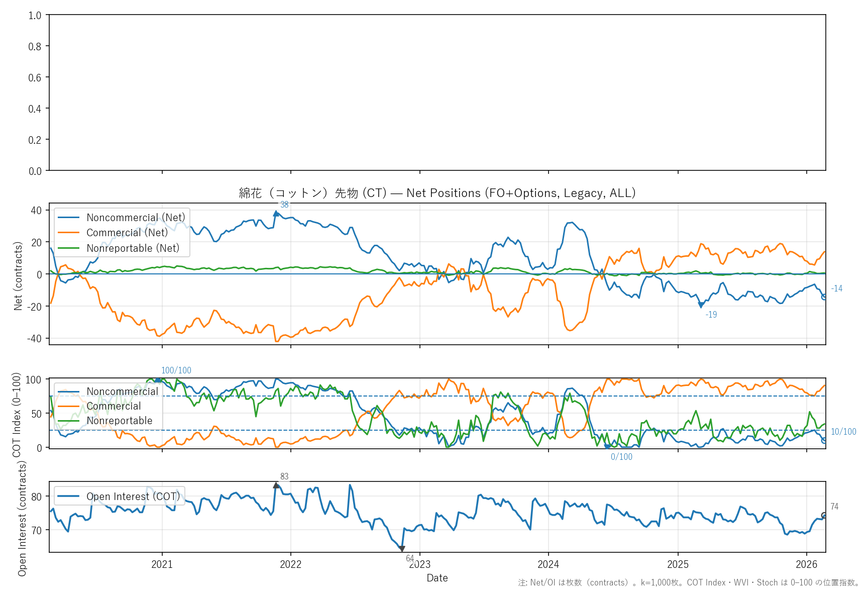
Task: Click the up-triangle marker at Noncommercial peak 38
Action: coord(276,214)
